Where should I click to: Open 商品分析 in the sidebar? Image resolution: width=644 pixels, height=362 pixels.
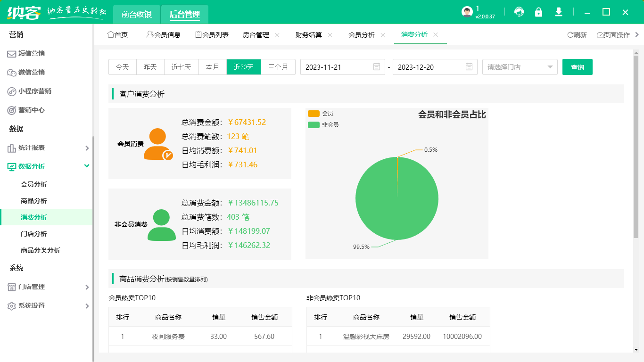point(34,201)
